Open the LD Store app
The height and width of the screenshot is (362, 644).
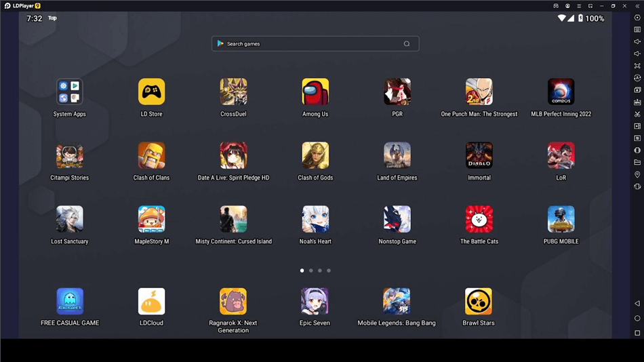(151, 92)
